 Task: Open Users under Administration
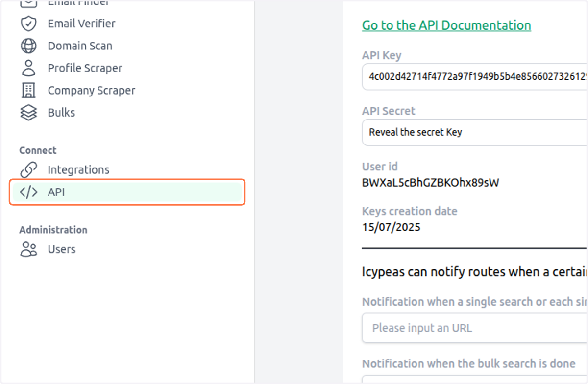click(61, 249)
